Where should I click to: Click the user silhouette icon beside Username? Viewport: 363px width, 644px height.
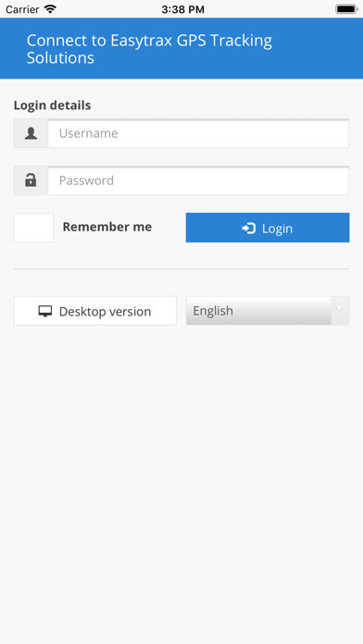click(31, 133)
